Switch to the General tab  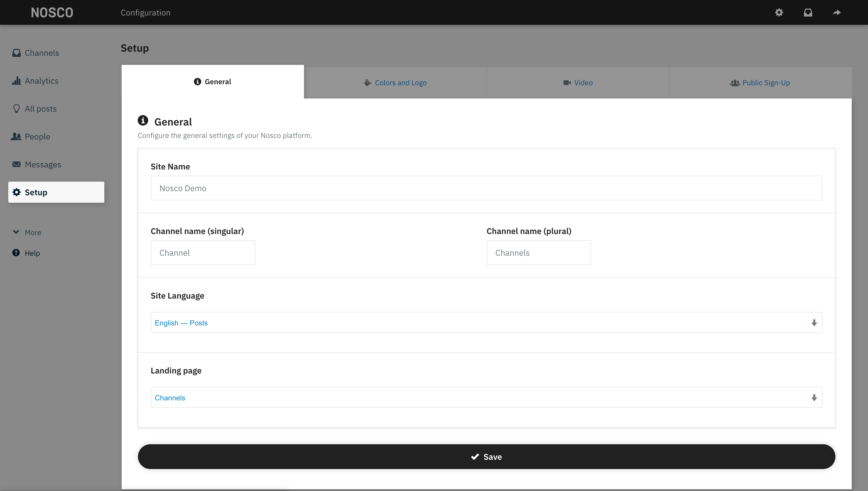213,82
